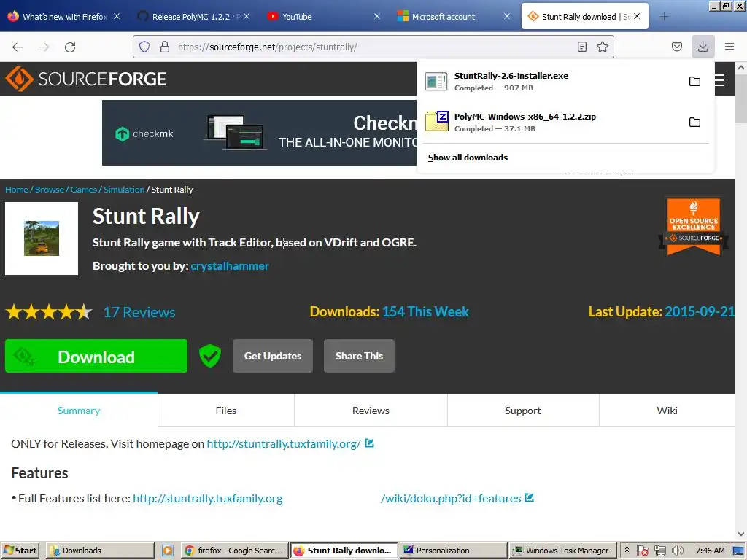This screenshot has width=747, height=560.
Task: Click the Games breadcrumb link
Action: click(84, 190)
